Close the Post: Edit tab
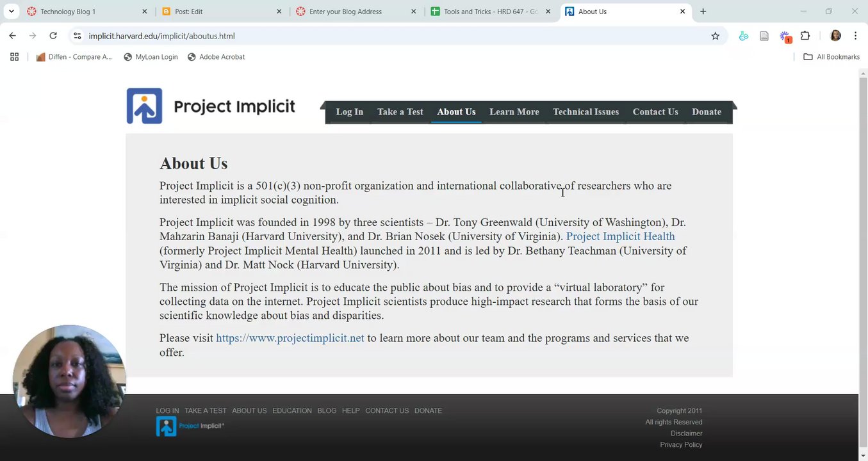The height and width of the screenshot is (461, 868). [279, 12]
